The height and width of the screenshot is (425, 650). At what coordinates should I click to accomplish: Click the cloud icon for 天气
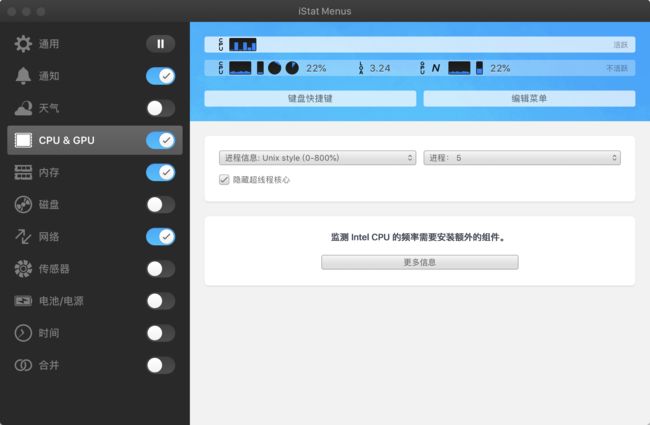[x=23, y=108]
